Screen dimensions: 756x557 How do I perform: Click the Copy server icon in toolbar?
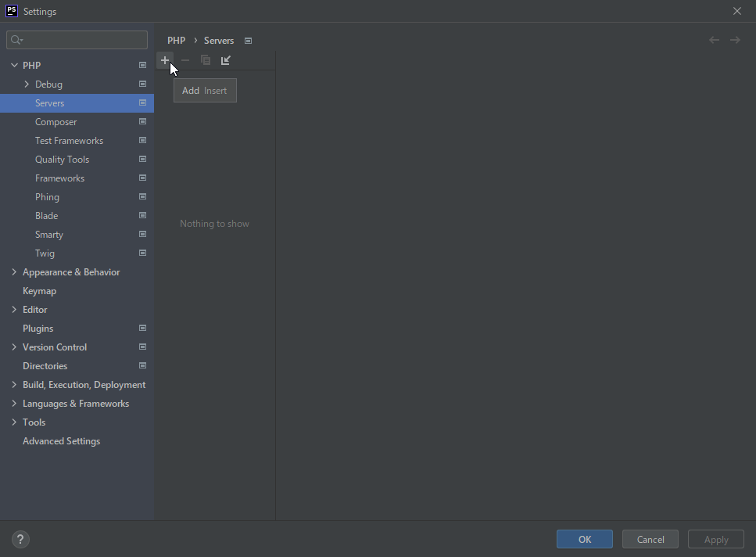pos(206,60)
